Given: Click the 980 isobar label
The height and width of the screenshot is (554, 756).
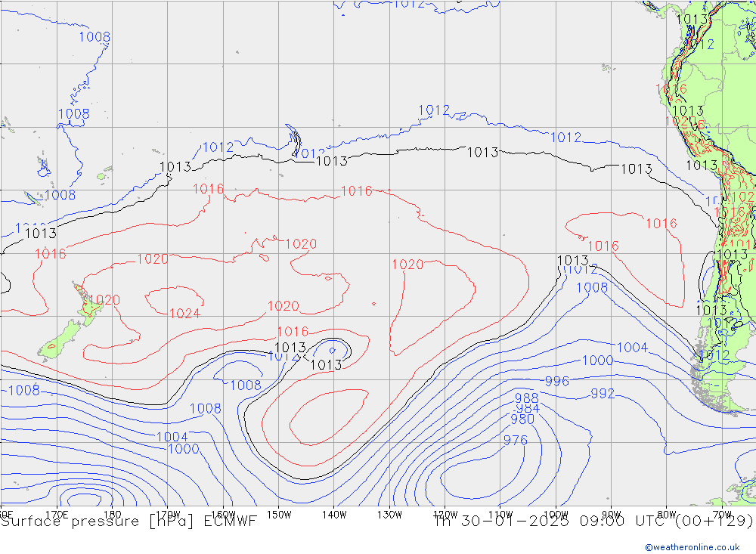Looking at the screenshot, I should [x=522, y=419].
